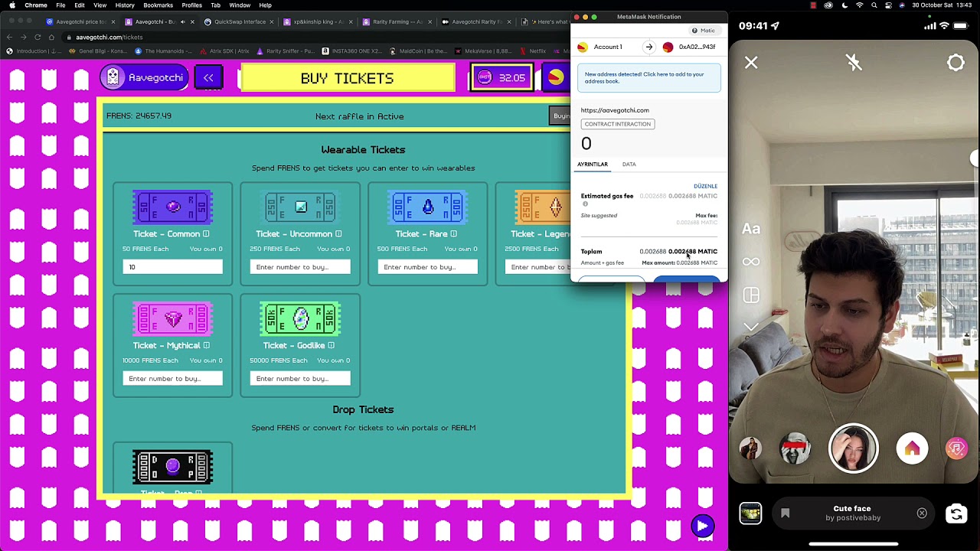Image resolution: width=980 pixels, height=551 pixels.
Task: Open the photo gallery thumbnail
Action: click(x=750, y=514)
